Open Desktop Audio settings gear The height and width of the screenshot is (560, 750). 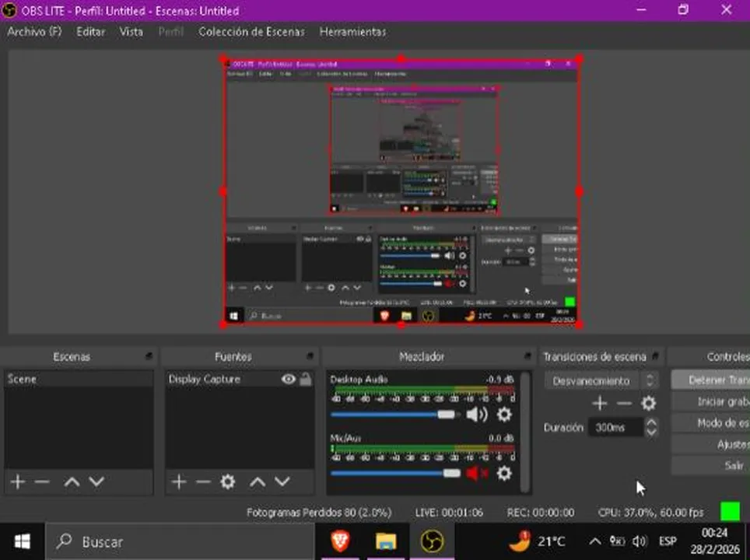click(503, 414)
